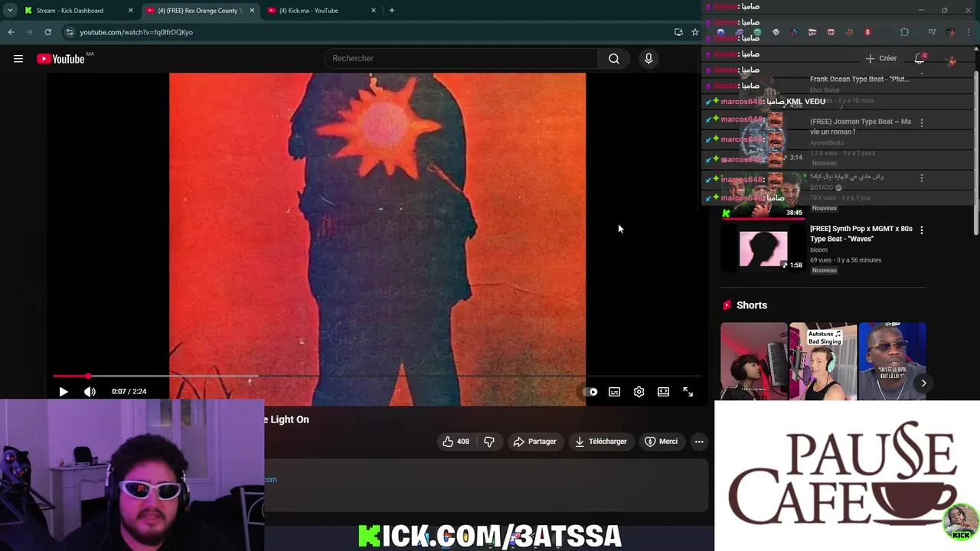Click the Waves video thumbnail
This screenshot has width=980, height=551.
tap(763, 248)
